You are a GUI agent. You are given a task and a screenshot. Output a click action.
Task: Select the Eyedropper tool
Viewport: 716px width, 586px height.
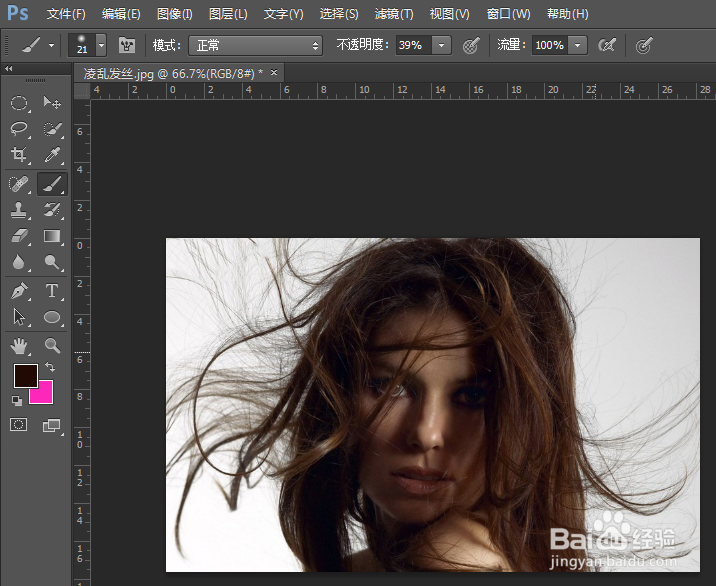point(52,155)
